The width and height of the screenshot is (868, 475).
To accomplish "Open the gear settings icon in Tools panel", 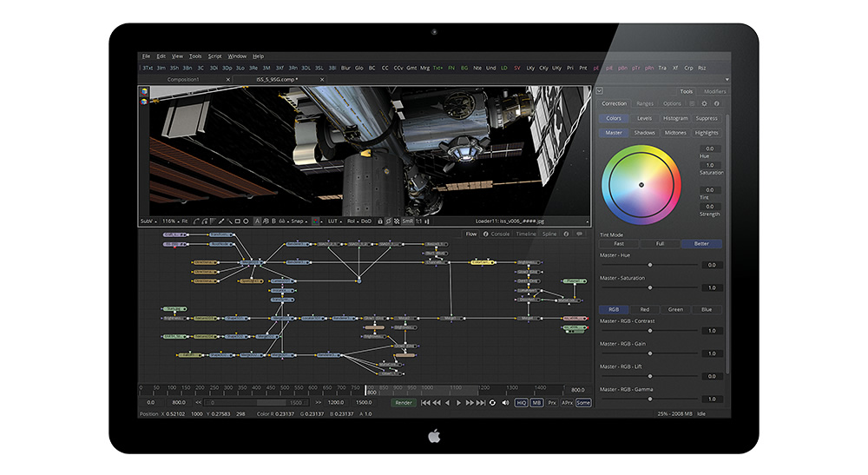I will pos(704,103).
